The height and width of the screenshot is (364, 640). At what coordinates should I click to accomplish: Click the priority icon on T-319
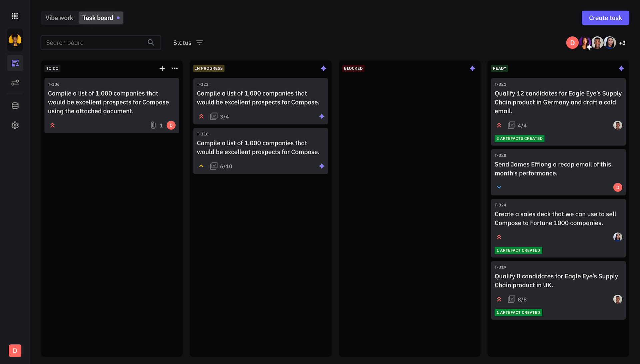tap(499, 299)
